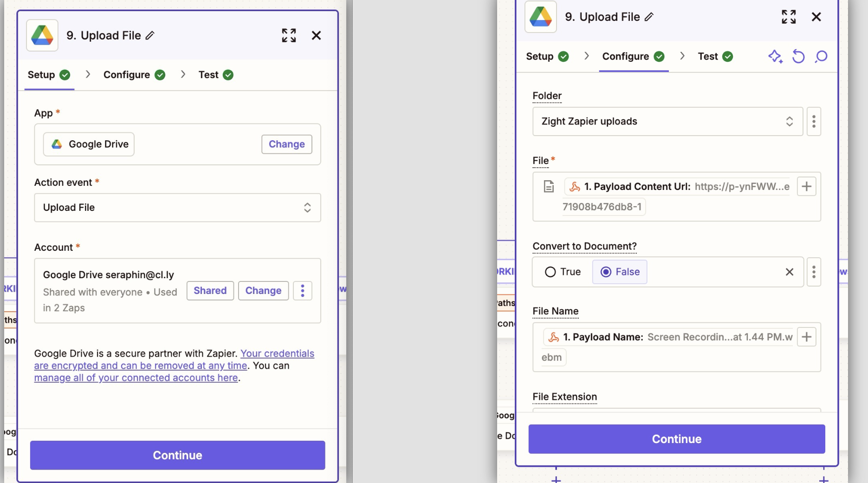Open three-dot menu beside Convert to Document

coord(814,272)
